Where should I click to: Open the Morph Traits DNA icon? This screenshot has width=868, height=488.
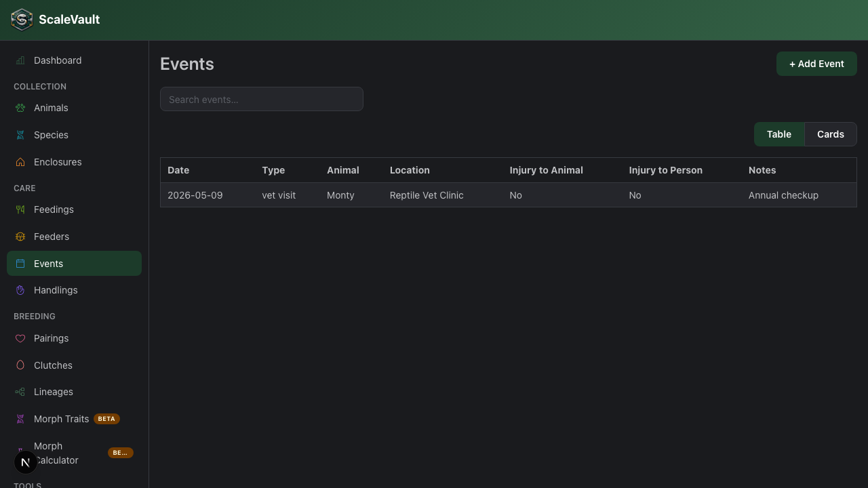tap(20, 419)
